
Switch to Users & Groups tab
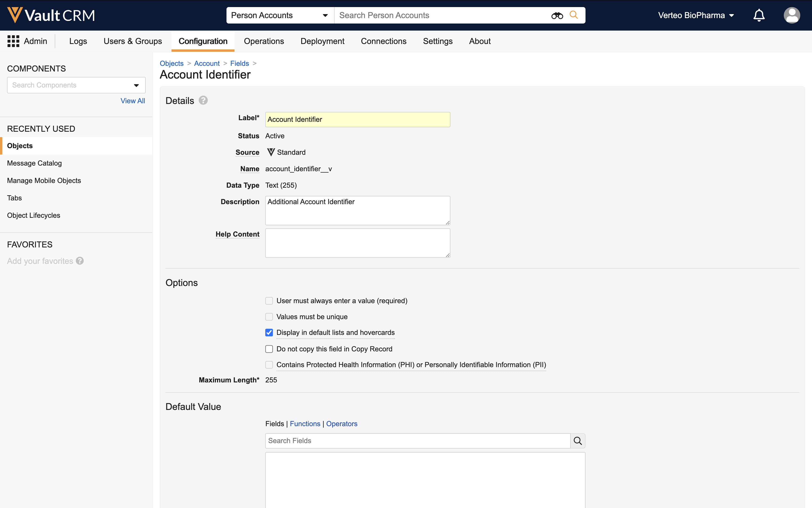(133, 41)
